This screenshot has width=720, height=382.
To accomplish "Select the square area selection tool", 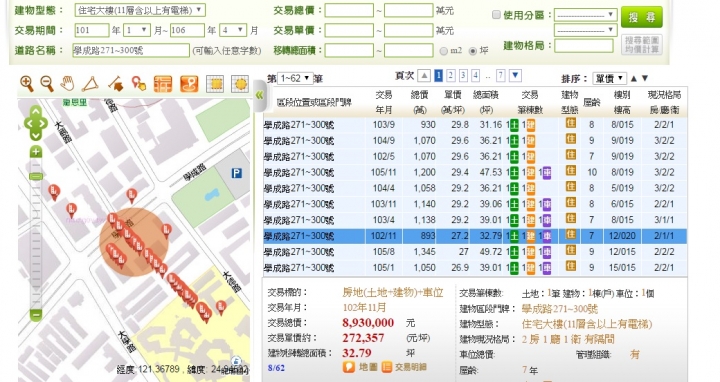I will 215,84.
